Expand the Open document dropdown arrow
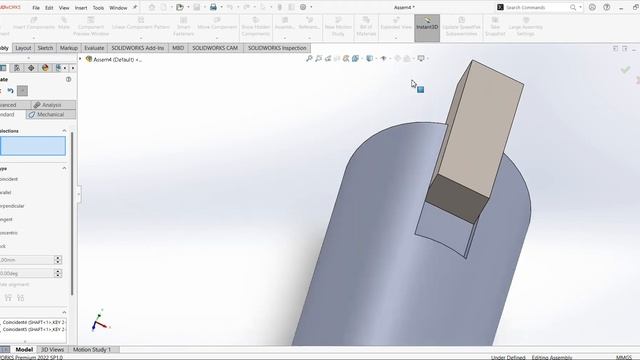 click(x=188, y=7)
